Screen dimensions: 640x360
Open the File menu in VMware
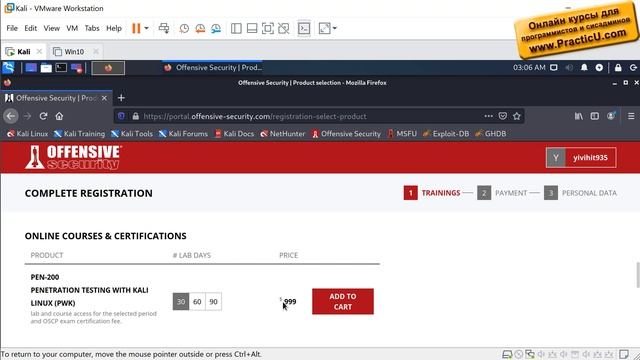[x=12, y=28]
